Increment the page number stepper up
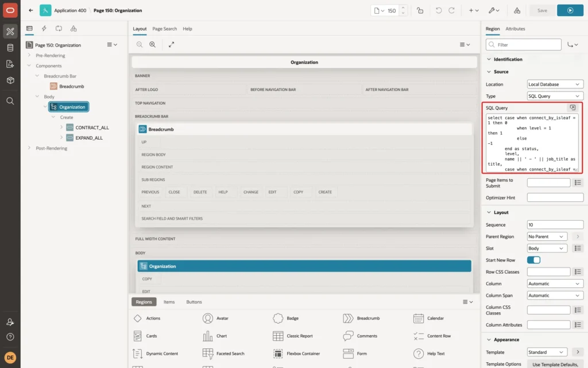Image resolution: width=588 pixels, height=368 pixels. tap(403, 8)
